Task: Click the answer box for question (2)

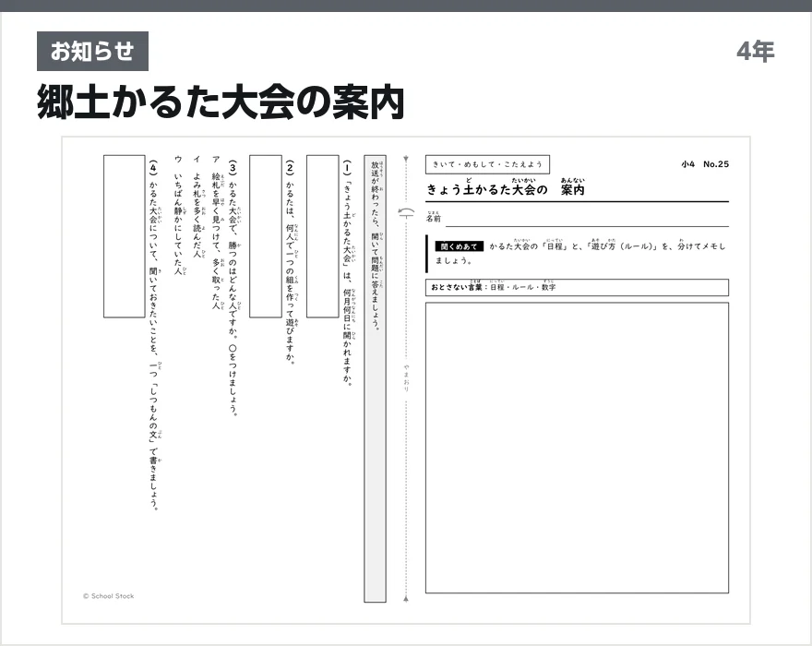Action: (x=266, y=236)
